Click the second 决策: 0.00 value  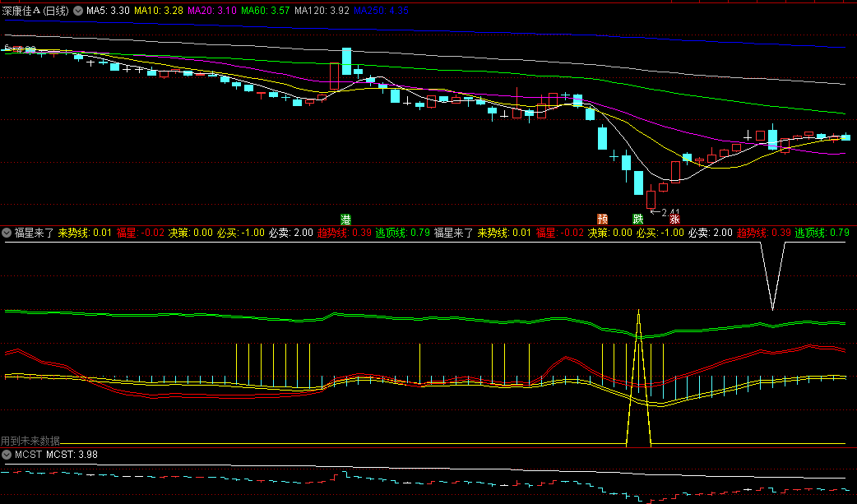610,233
